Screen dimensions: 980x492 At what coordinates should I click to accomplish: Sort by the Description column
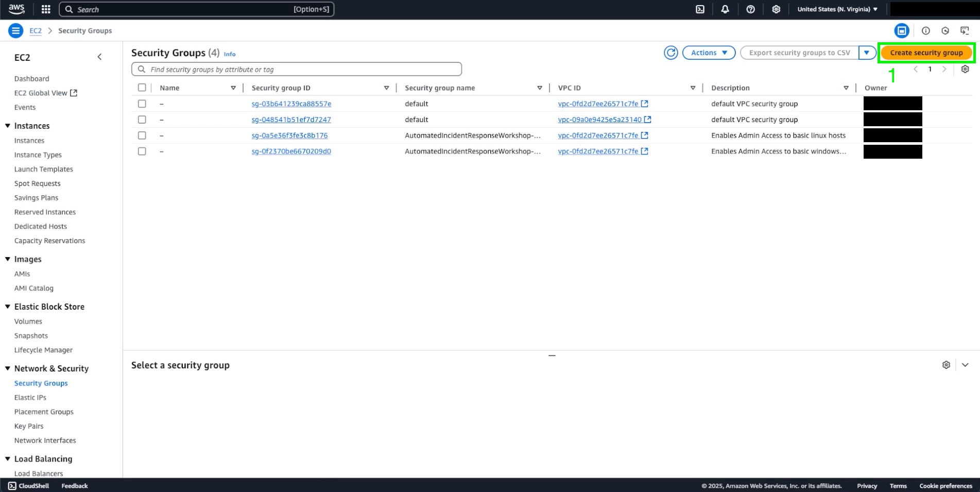click(x=846, y=88)
